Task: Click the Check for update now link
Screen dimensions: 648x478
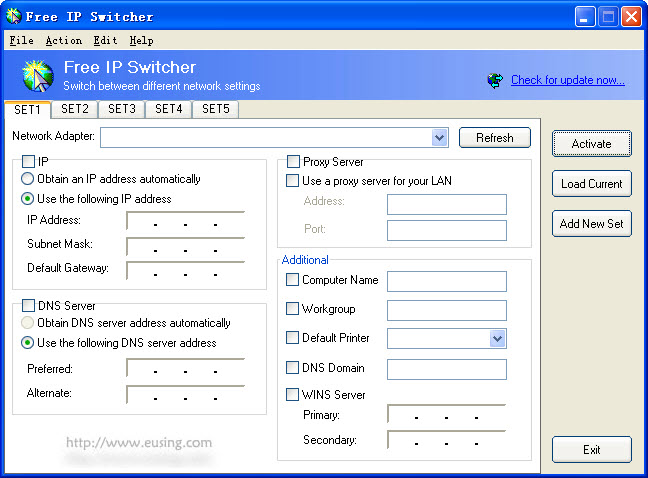Action: tap(567, 80)
